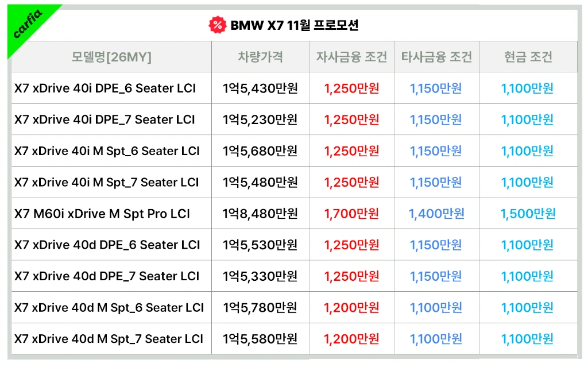
Task: Select the 1억5,230만원 price cell
Action: (x=260, y=119)
